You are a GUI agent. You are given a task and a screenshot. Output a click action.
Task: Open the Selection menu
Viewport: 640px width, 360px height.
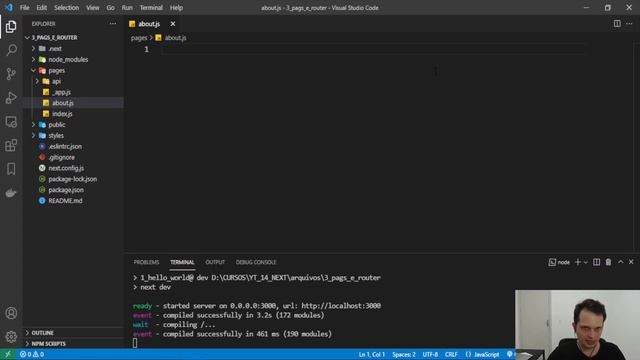[x=67, y=8]
